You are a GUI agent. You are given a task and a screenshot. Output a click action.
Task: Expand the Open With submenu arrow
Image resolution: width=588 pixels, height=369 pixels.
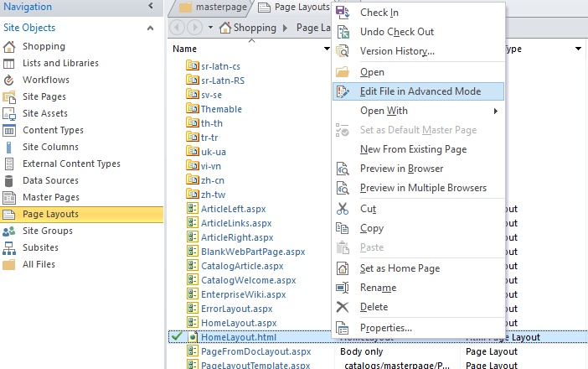(496, 111)
